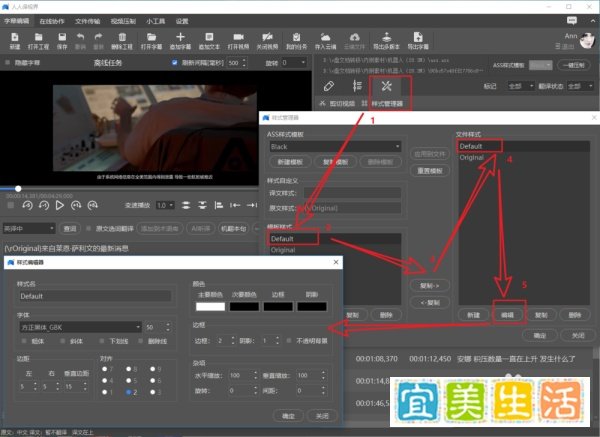600x437 pixels.
Task: Click the white primary color swatch
Action: click(210, 307)
